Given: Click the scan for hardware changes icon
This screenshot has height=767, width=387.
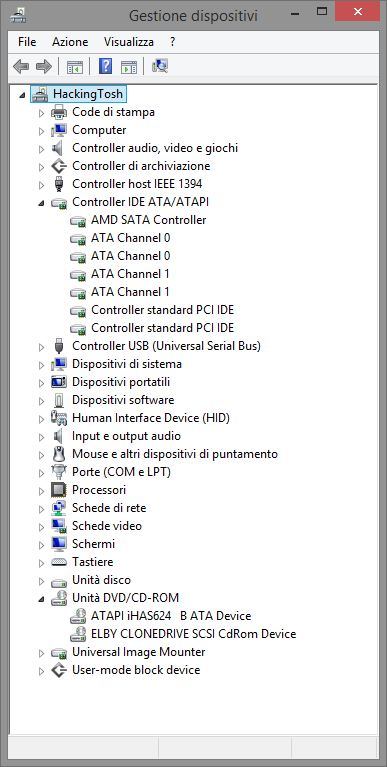Looking at the screenshot, I should coord(160,66).
